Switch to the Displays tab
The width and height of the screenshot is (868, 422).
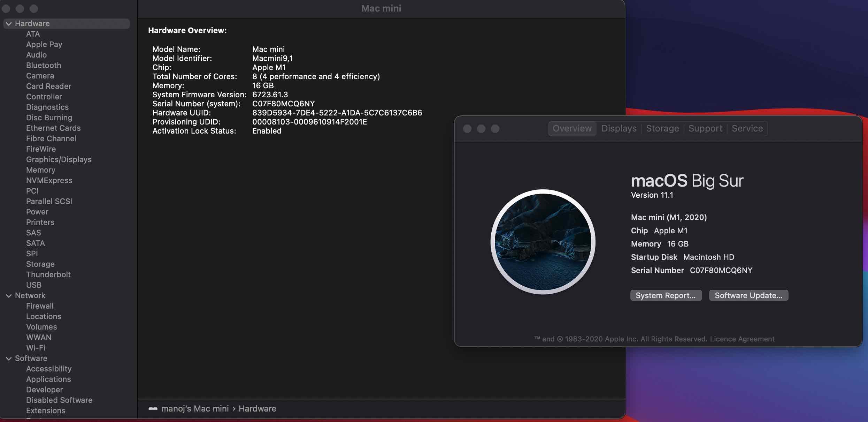point(619,128)
